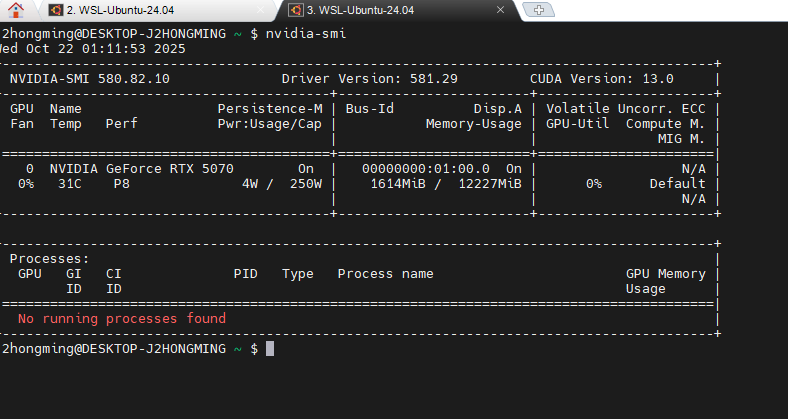The width and height of the screenshot is (788, 419).
Task: Click the Driver Version 581.29 text
Action: click(x=369, y=78)
